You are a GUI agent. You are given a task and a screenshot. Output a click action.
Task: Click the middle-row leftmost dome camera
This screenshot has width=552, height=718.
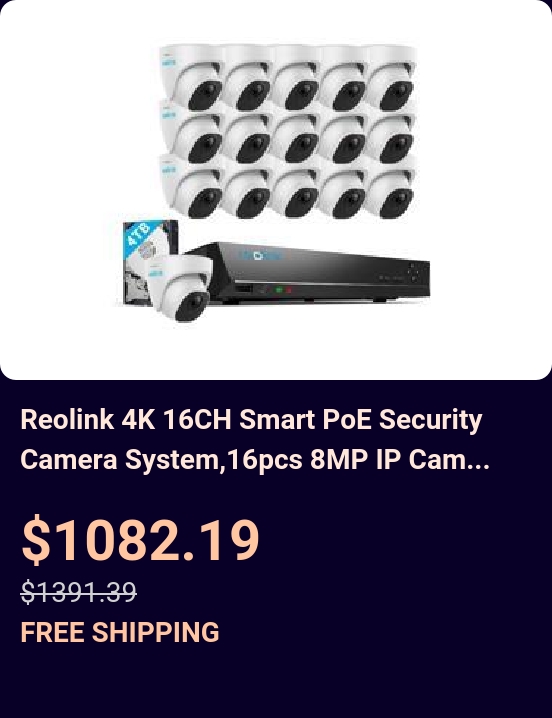191,132
